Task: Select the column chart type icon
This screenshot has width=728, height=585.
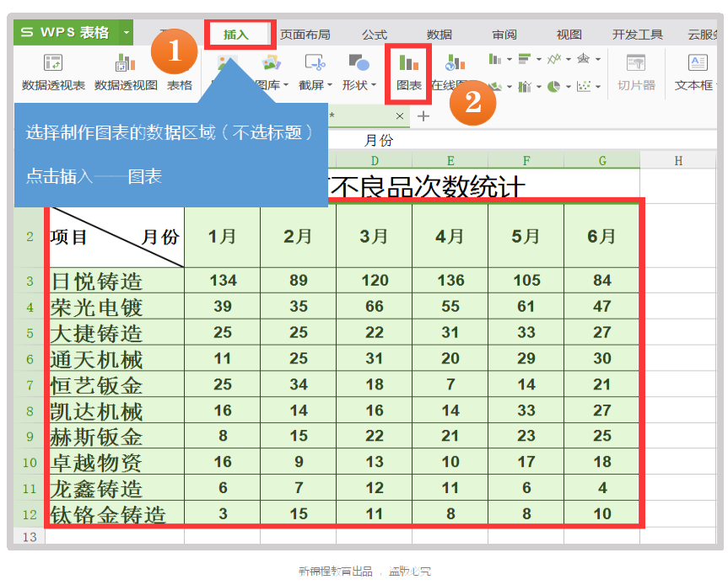Action: [x=494, y=59]
